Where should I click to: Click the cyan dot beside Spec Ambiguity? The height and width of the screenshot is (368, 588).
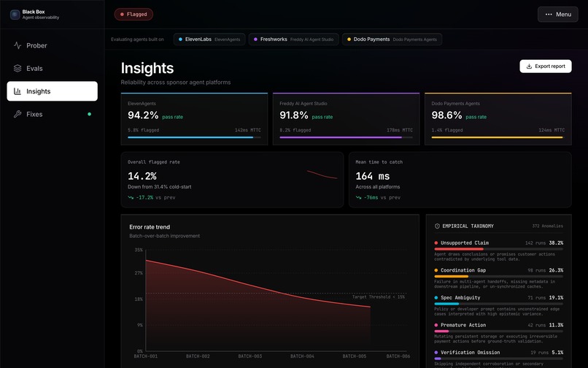436,298
